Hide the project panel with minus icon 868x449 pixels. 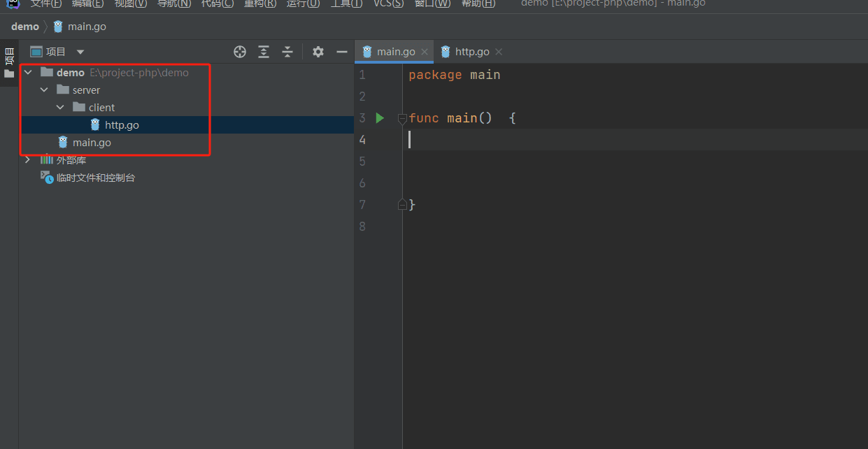pyautogui.click(x=342, y=52)
